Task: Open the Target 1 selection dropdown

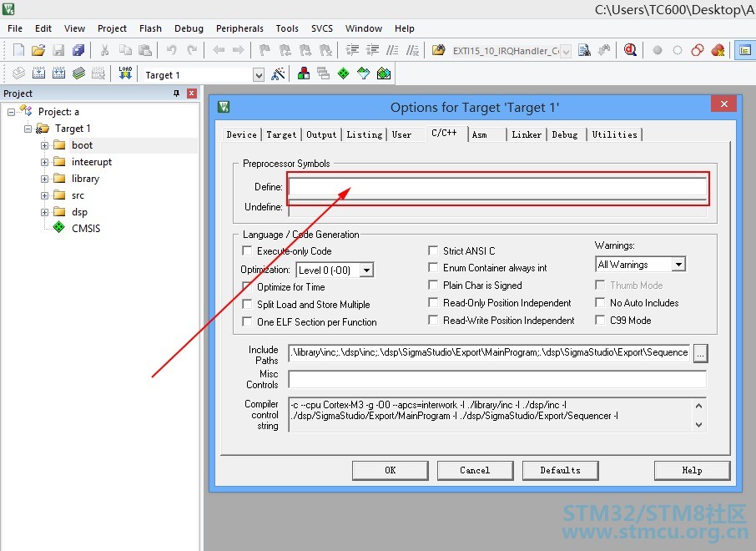Action: (259, 75)
